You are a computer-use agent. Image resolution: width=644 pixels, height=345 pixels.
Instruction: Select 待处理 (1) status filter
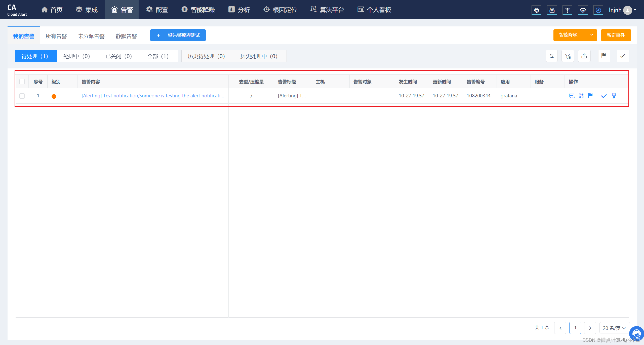(36, 56)
